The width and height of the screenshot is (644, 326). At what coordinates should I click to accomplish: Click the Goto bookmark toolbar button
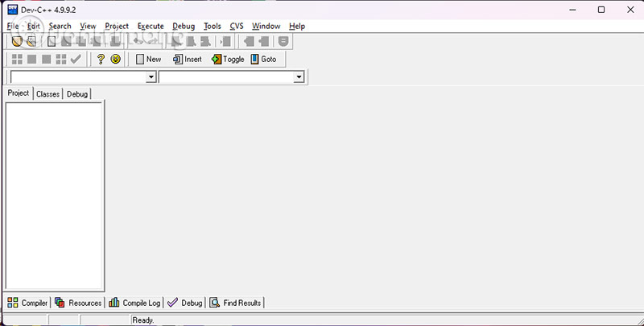pos(264,59)
